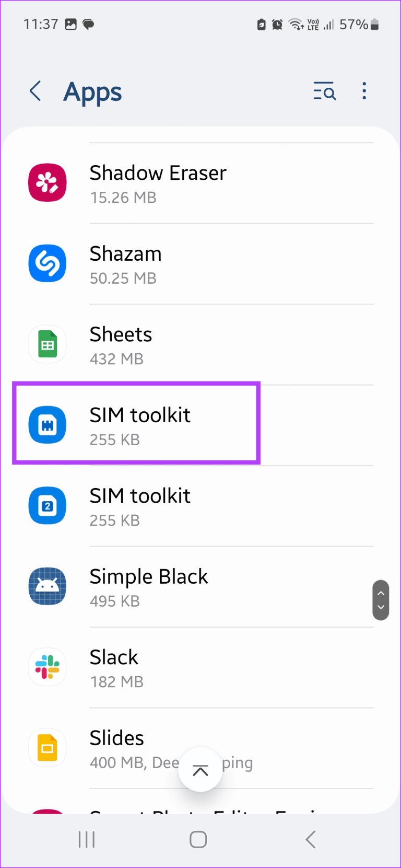
Task: Open recent apps from the navigation bar
Action: pos(86,840)
